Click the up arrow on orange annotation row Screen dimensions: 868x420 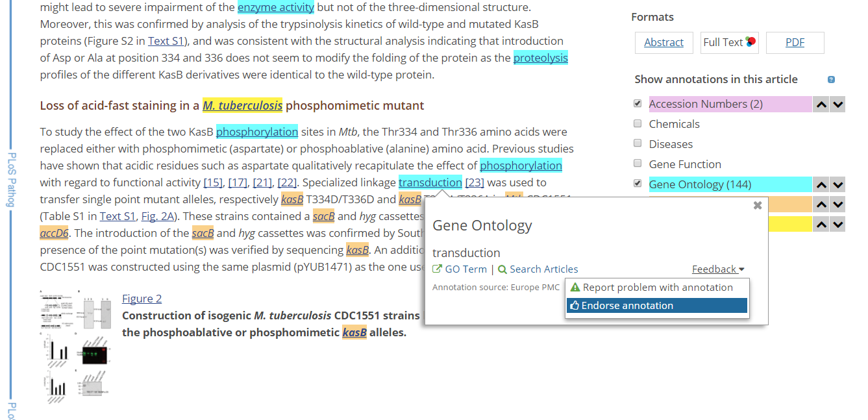click(821, 204)
